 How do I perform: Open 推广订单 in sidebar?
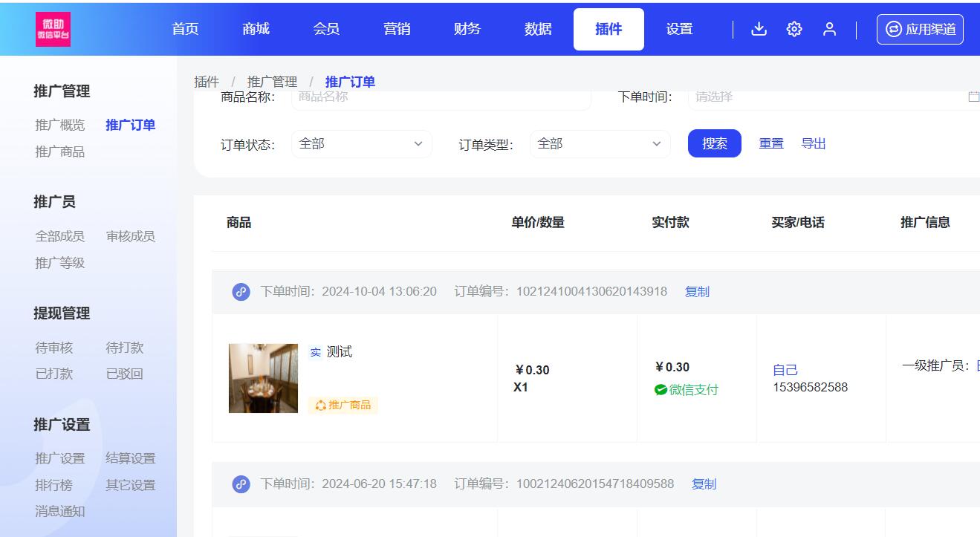point(131,125)
